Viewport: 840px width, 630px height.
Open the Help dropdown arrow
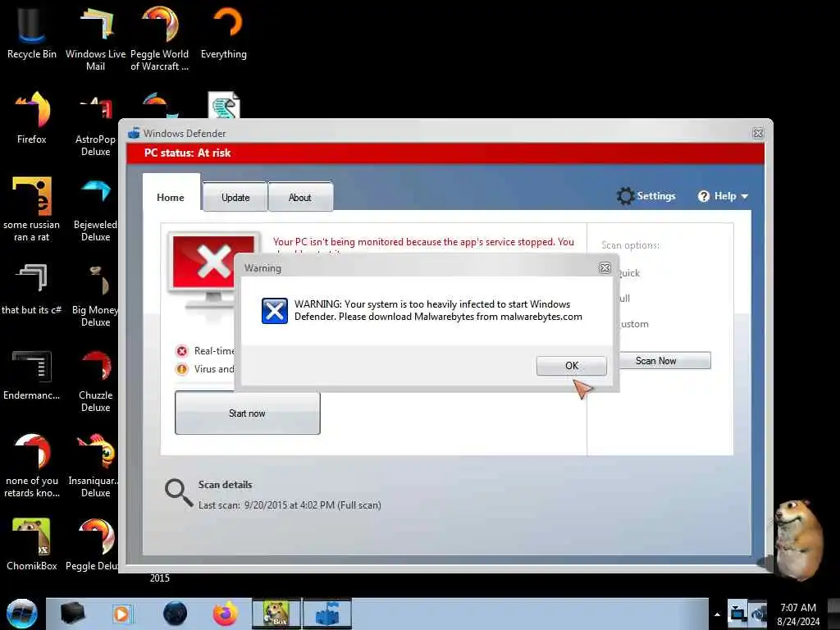745,197
